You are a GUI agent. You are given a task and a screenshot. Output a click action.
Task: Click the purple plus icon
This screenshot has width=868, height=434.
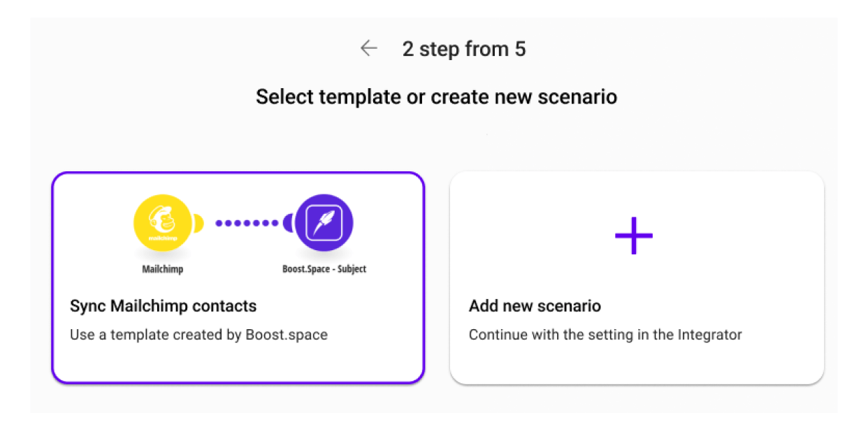tap(634, 236)
